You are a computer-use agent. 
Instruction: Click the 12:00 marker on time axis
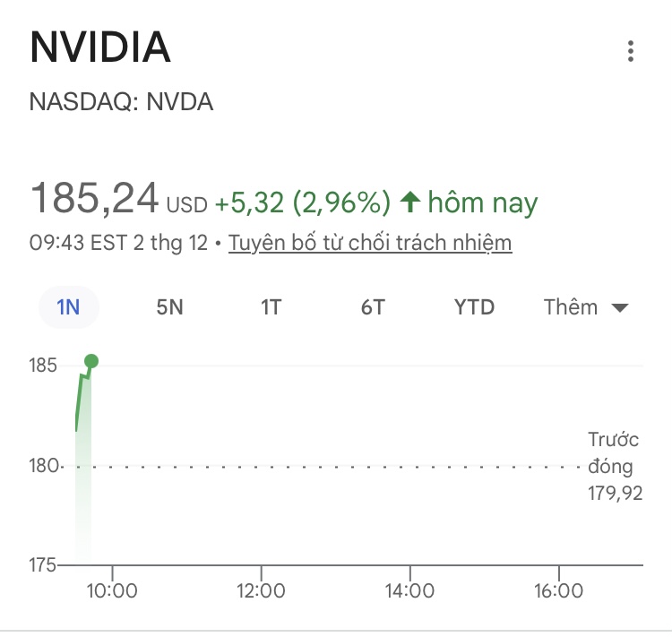[x=261, y=591]
